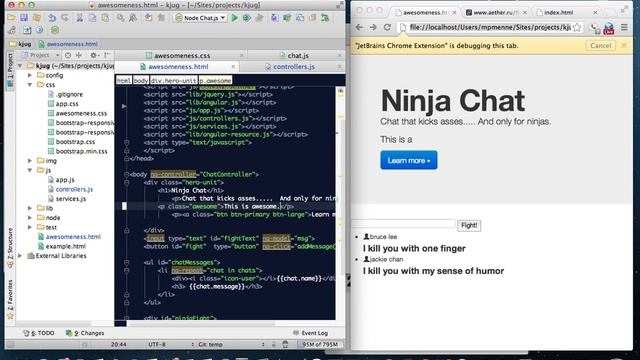Open the 6: TODO tool window tab
Image resolution: width=640 pixels, height=360 pixels.
[39, 333]
